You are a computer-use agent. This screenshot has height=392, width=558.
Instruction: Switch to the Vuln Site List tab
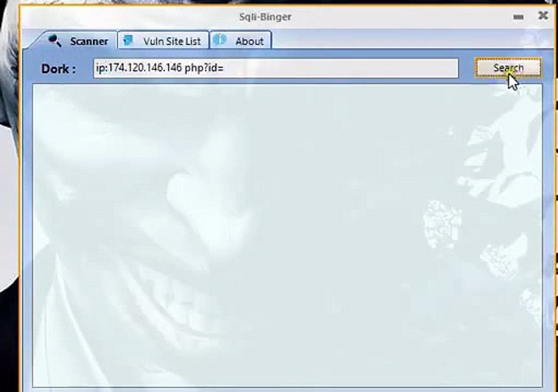[163, 40]
